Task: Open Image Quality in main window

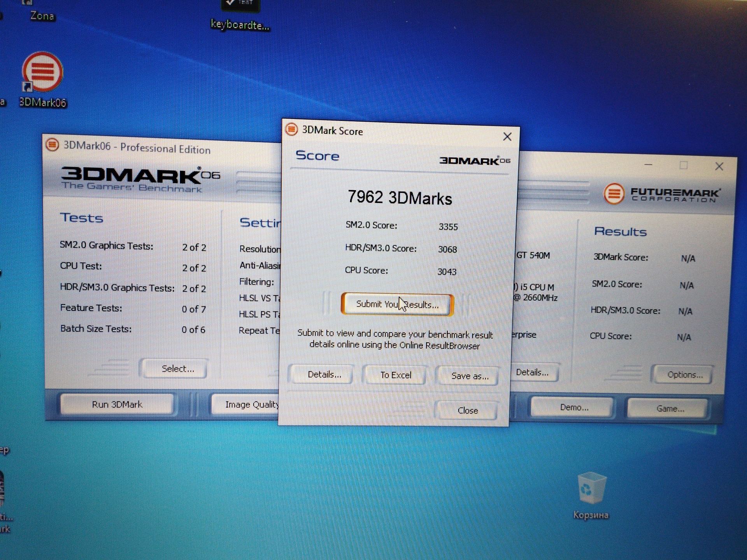Action: pos(246,404)
